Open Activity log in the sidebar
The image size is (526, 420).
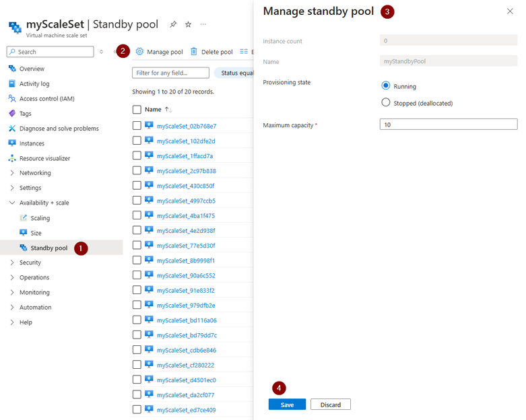click(34, 83)
